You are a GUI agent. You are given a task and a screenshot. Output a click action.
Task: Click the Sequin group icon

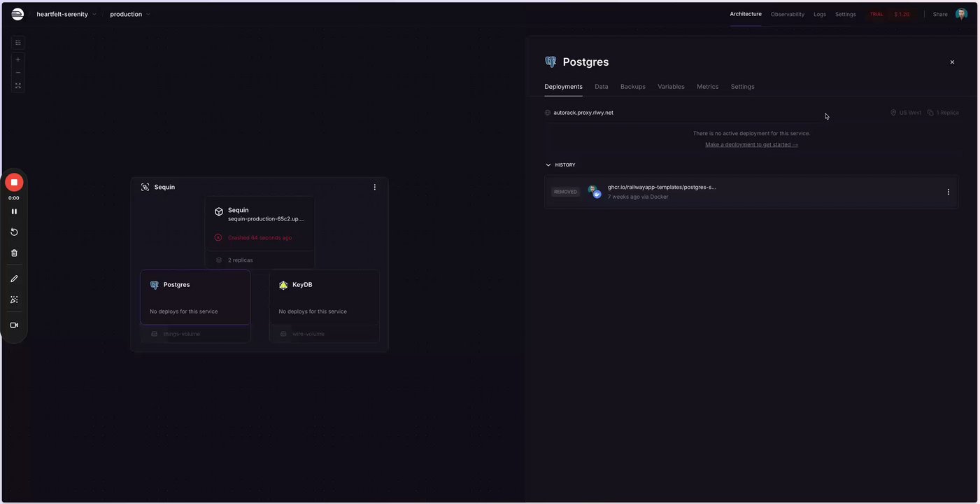[x=145, y=187]
